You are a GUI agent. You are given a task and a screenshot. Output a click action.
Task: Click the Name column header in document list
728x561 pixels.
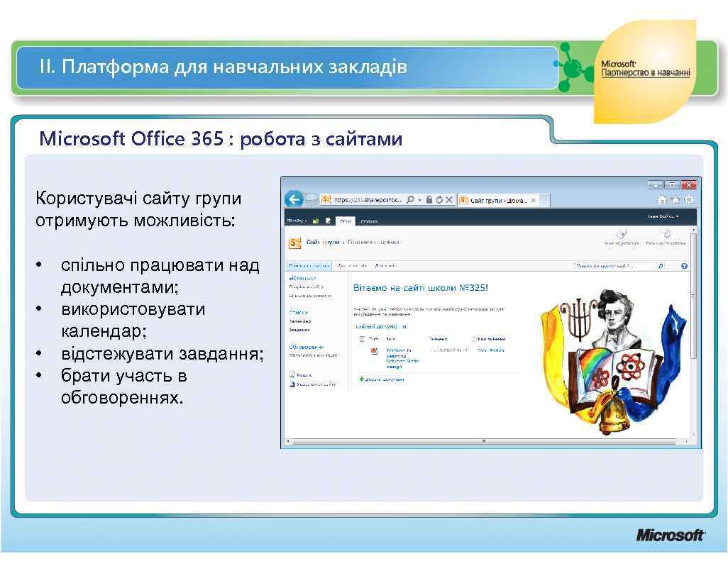coord(391,339)
